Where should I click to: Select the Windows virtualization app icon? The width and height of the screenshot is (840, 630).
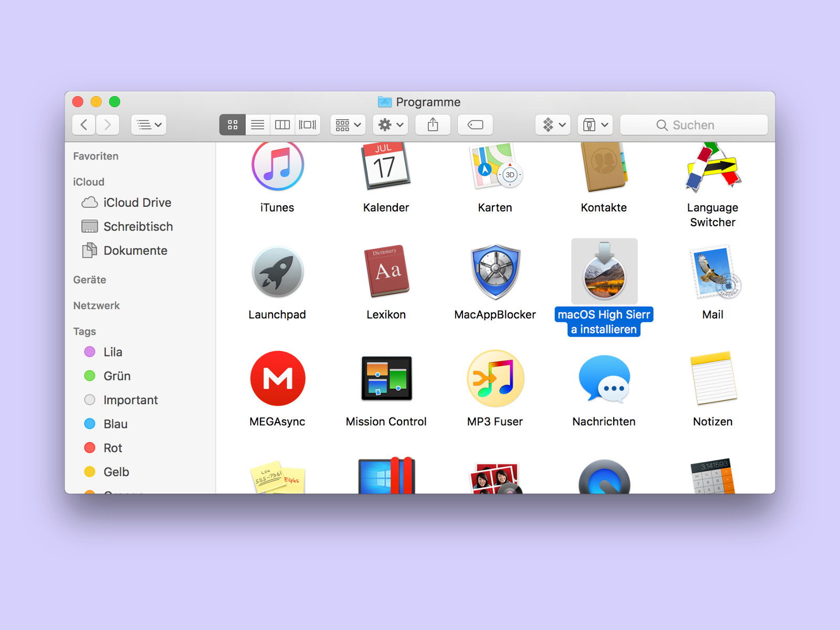coord(386,476)
